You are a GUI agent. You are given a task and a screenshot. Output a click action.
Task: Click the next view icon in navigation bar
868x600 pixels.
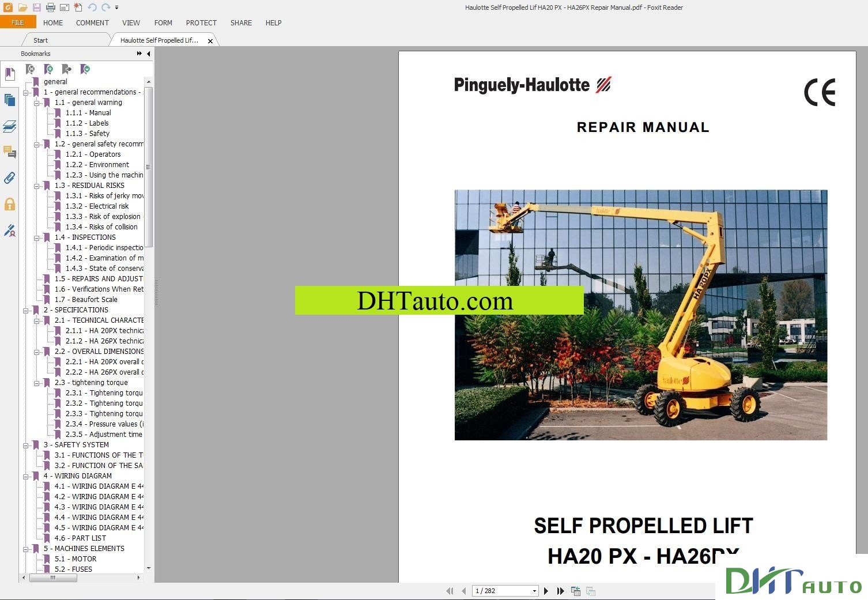[x=591, y=591]
